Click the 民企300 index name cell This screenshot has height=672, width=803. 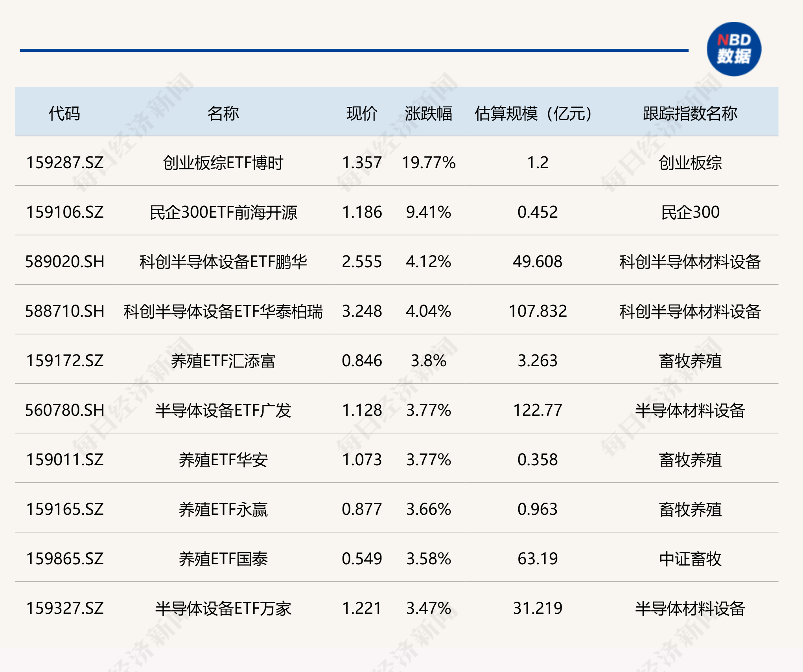[690, 212]
